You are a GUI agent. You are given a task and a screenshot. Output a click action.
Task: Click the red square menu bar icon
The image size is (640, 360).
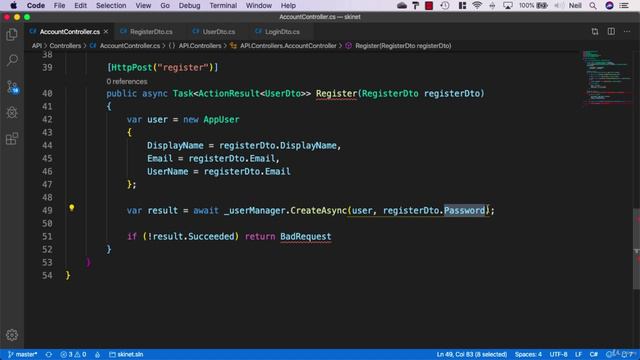429,6
